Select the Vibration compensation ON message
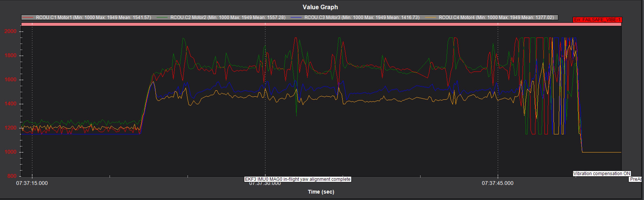Image resolution: width=644 pixels, height=200 pixels. click(601, 173)
